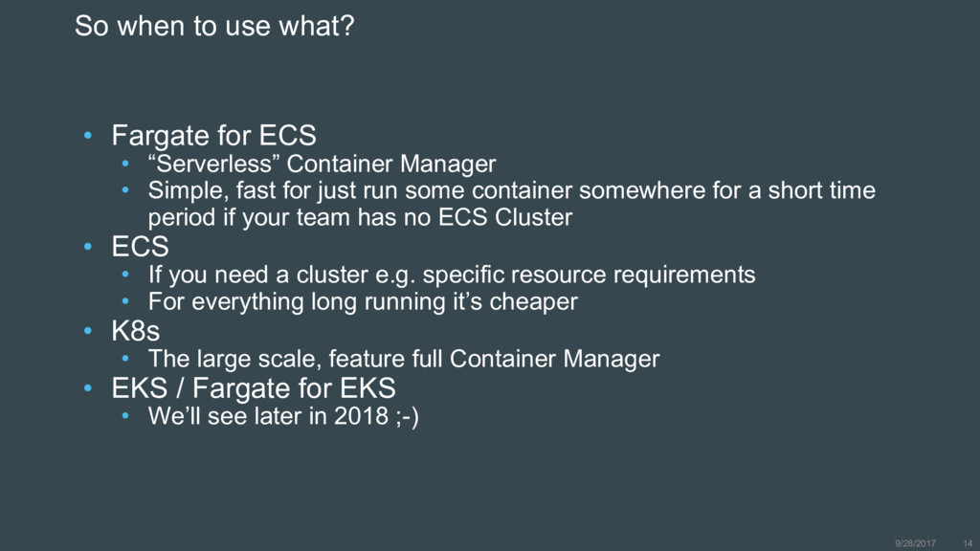Select the '"Serverless" Container Manager' line

pos(322,164)
